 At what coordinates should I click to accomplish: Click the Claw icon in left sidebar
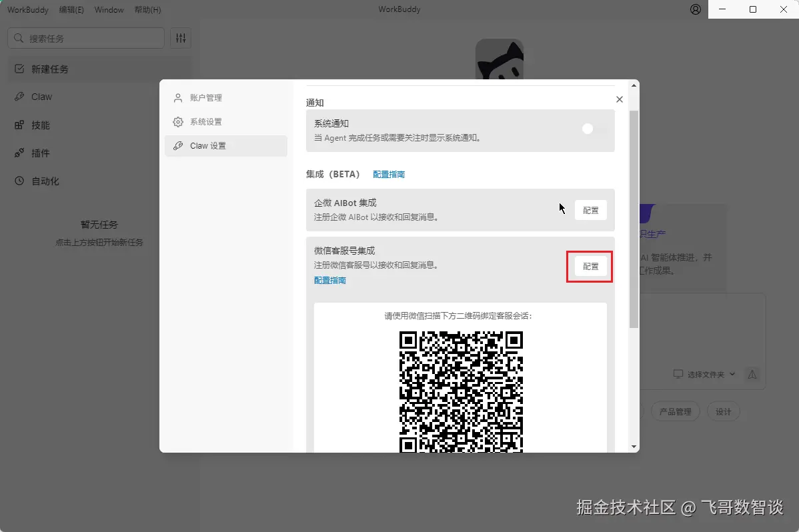[19, 97]
